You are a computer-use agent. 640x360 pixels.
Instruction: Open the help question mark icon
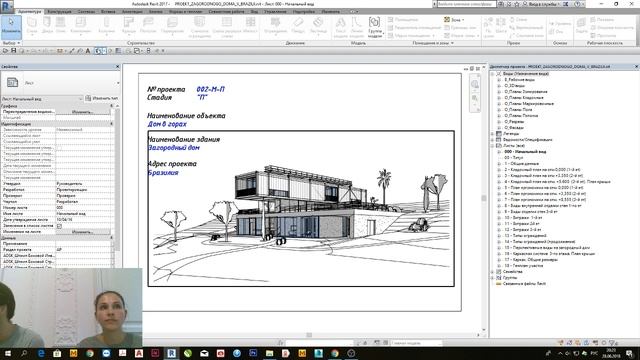(x=577, y=4)
